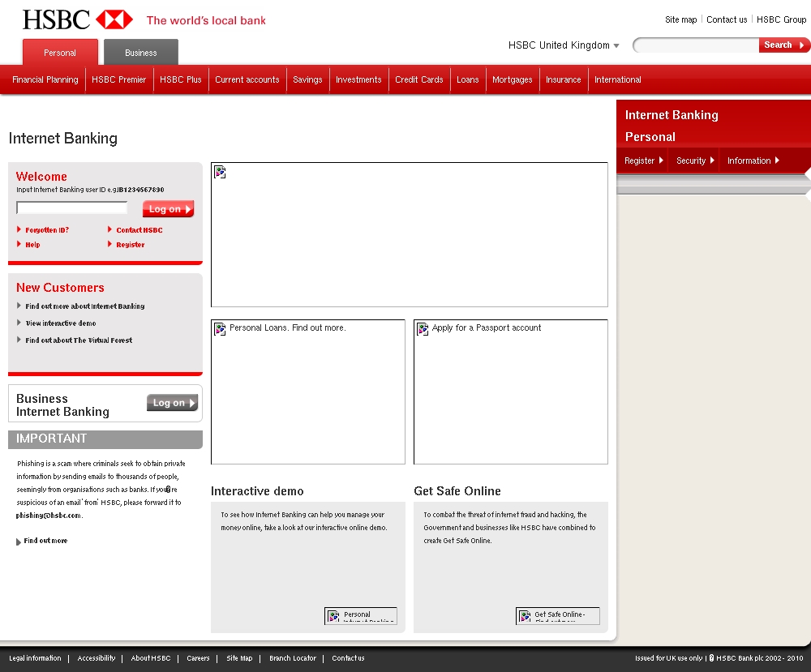Open Find out more under IMPORTANT
Viewport: 811px width, 672px height.
tap(45, 541)
